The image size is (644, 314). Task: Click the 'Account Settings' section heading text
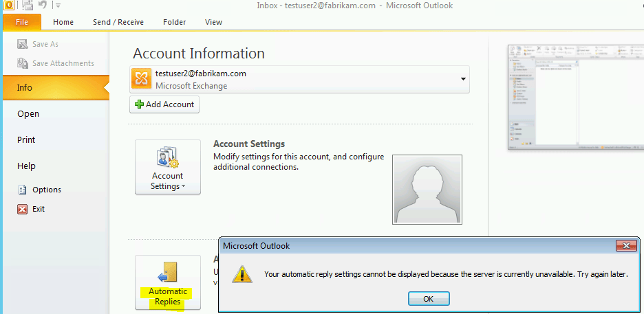click(x=249, y=144)
